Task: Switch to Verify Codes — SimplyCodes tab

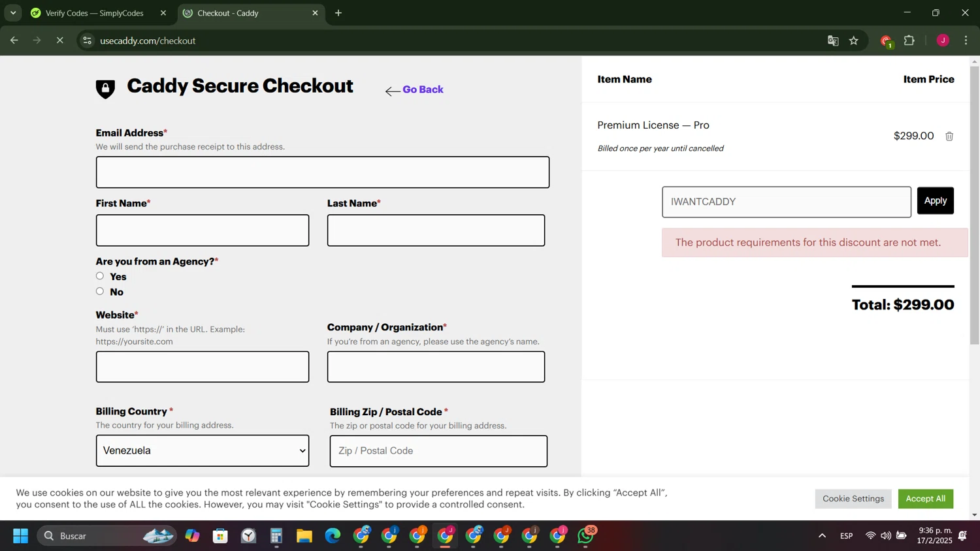Action: 95,13
